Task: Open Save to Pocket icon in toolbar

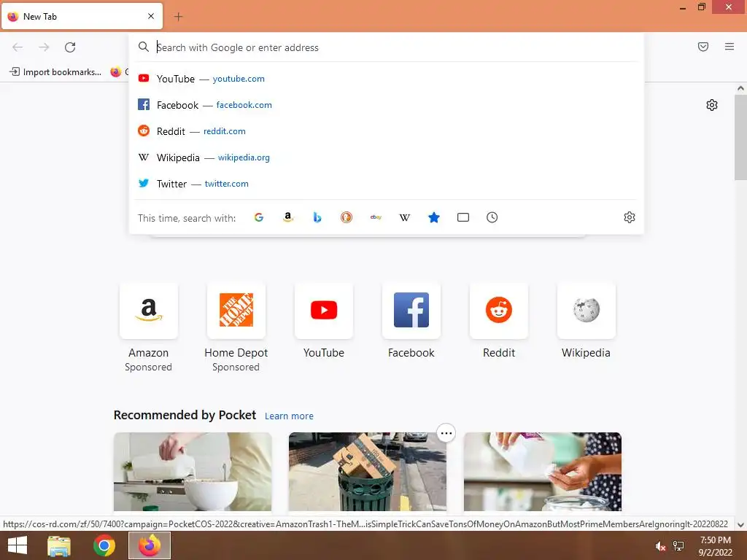Action: pyautogui.click(x=703, y=47)
